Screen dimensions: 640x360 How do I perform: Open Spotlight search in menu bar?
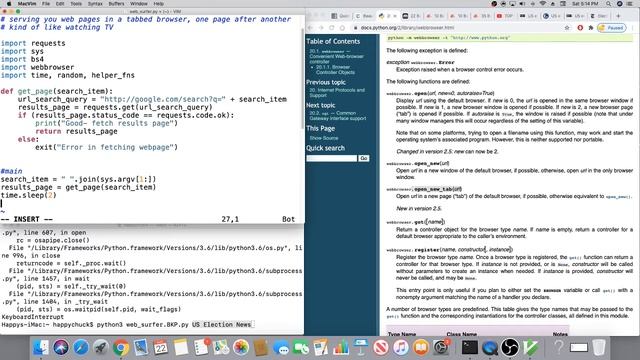point(608,4)
